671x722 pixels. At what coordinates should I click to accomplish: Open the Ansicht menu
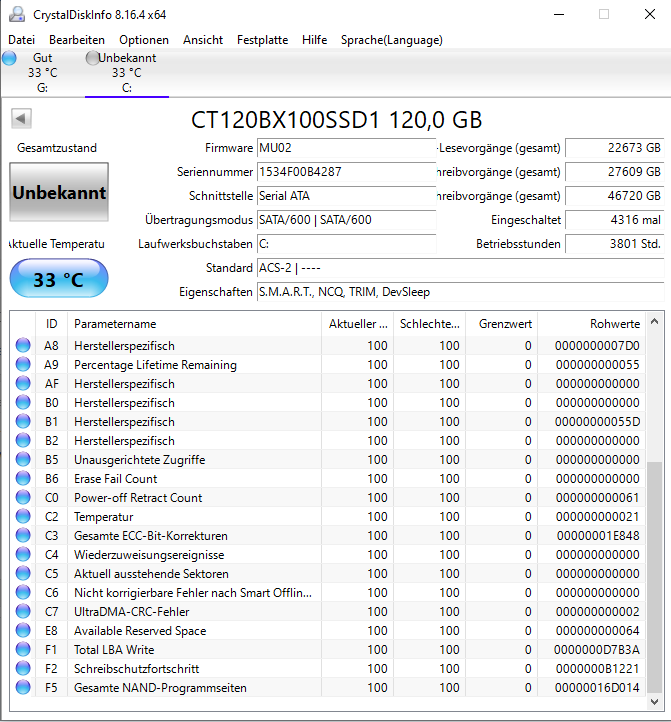click(x=203, y=40)
